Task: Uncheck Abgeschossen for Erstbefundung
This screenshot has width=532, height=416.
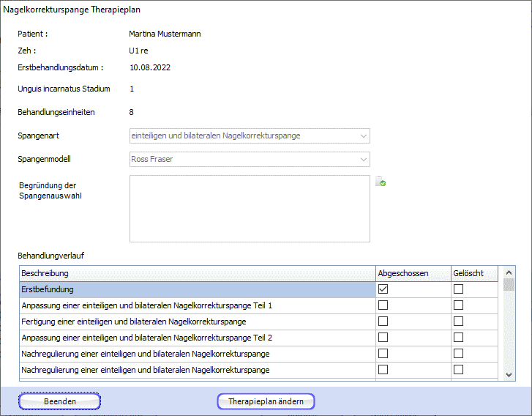Action: pyautogui.click(x=383, y=289)
